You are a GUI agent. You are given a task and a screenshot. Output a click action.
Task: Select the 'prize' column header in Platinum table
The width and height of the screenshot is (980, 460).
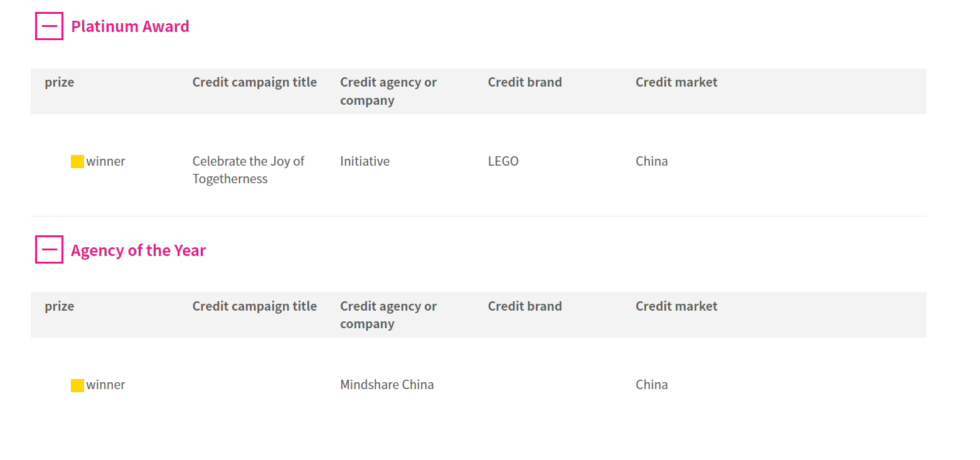60,82
